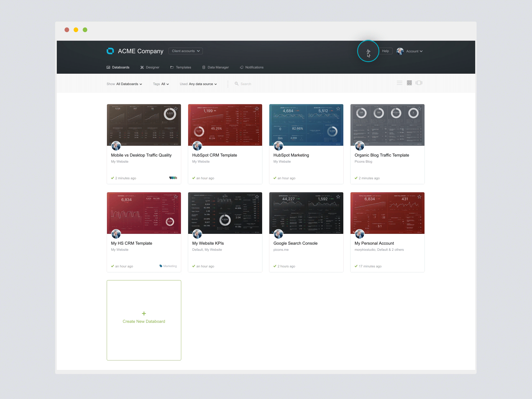The image size is (532, 399).
Task: Click the user avatar next to Account
Action: point(400,51)
